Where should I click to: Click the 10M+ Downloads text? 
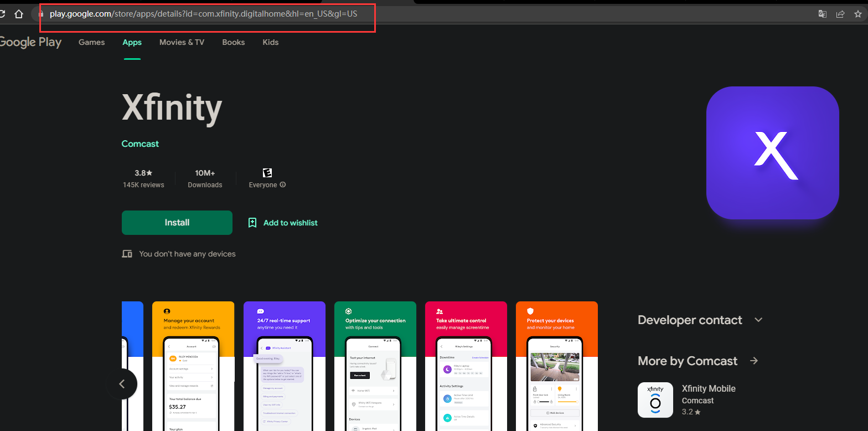point(205,179)
